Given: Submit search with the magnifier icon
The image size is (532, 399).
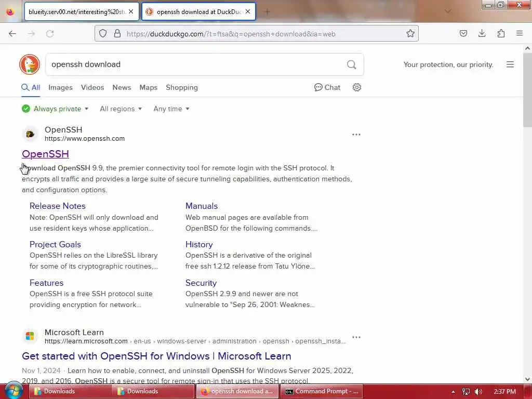Looking at the screenshot, I should click(352, 64).
